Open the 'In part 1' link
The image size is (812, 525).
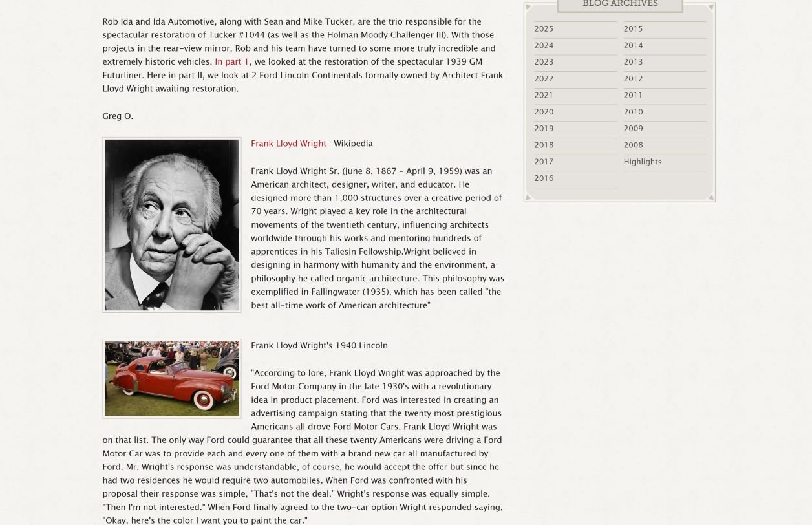pos(231,62)
